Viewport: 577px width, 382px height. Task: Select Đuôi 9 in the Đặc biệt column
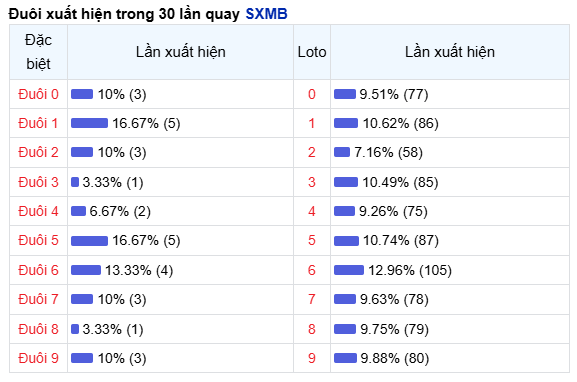38,358
